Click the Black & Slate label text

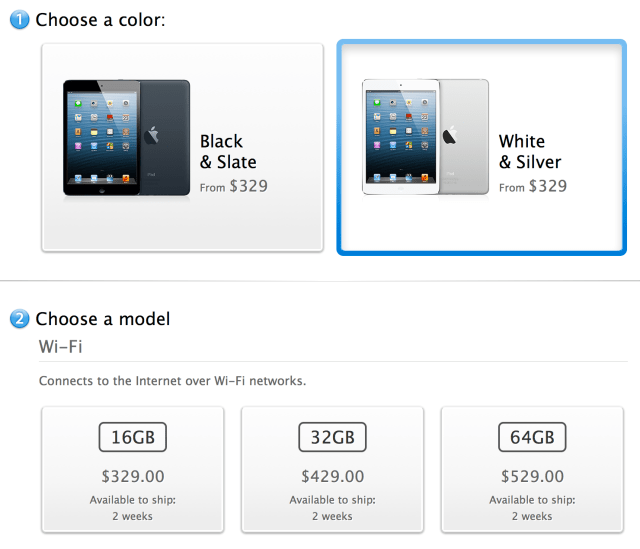click(x=228, y=152)
